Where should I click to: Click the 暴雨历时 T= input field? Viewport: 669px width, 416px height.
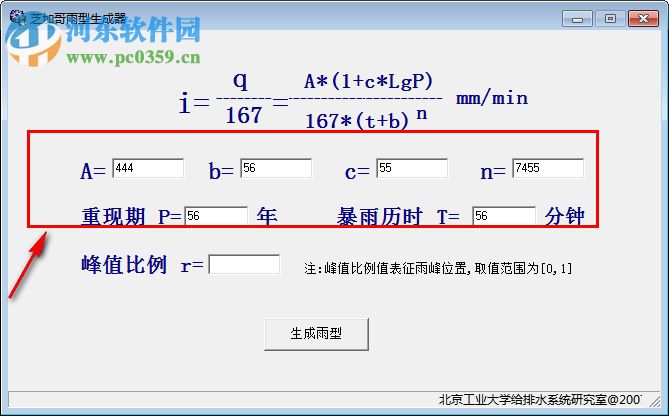[x=504, y=215]
